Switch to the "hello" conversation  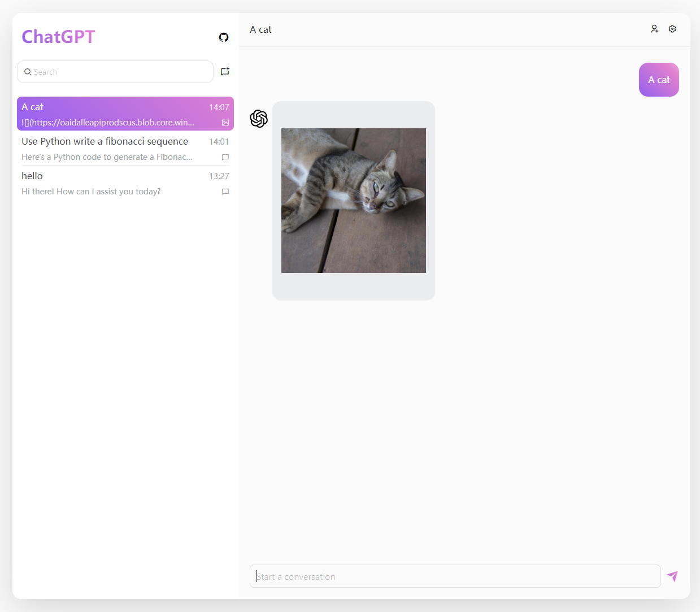coord(32,176)
